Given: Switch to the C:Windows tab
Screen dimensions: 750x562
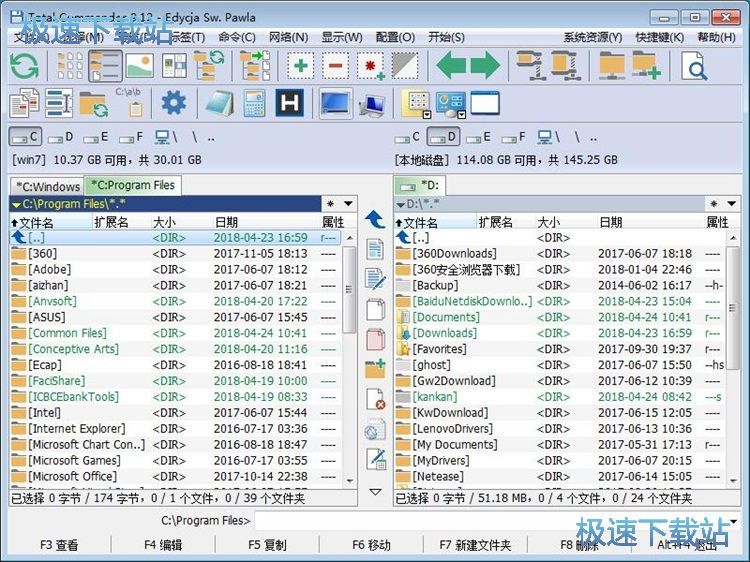Looking at the screenshot, I should click(x=47, y=187).
